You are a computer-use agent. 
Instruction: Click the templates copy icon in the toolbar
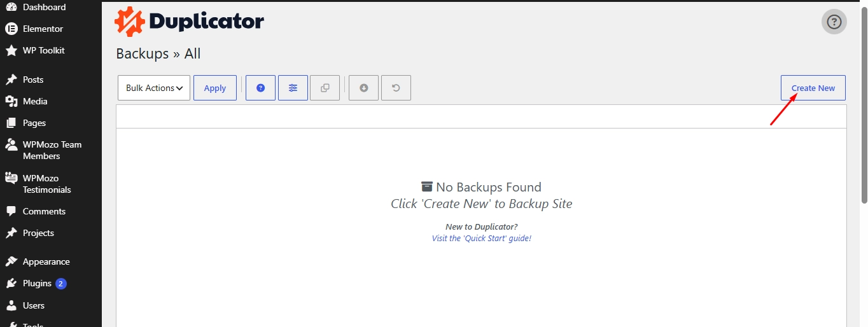[325, 88]
